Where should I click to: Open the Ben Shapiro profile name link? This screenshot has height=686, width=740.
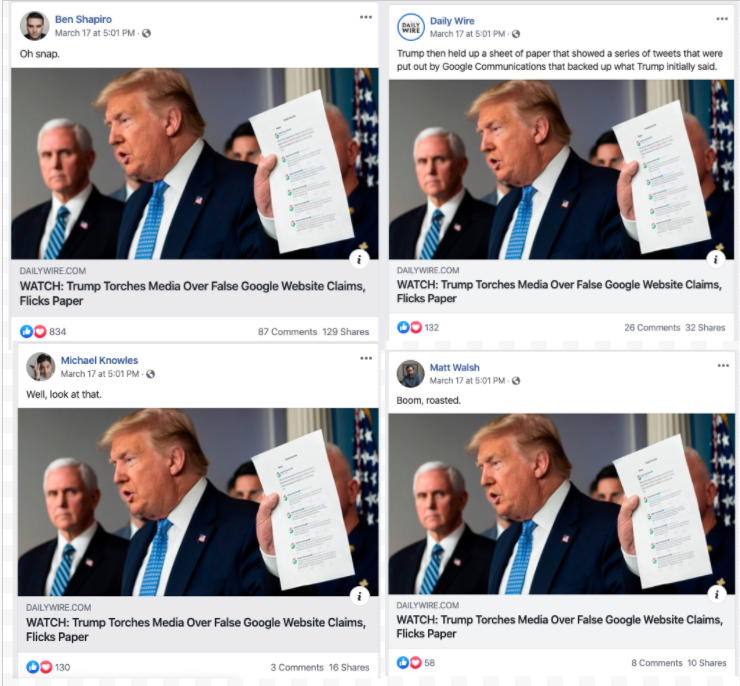[83, 19]
